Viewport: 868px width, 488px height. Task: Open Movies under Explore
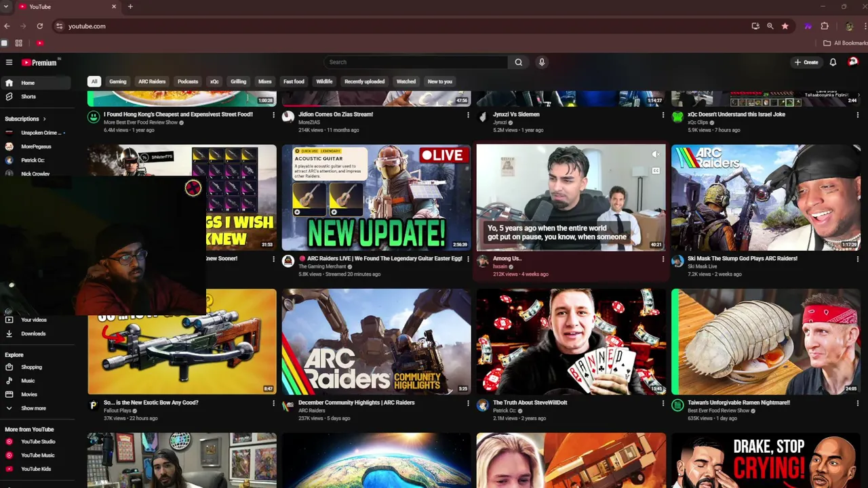[x=29, y=394]
